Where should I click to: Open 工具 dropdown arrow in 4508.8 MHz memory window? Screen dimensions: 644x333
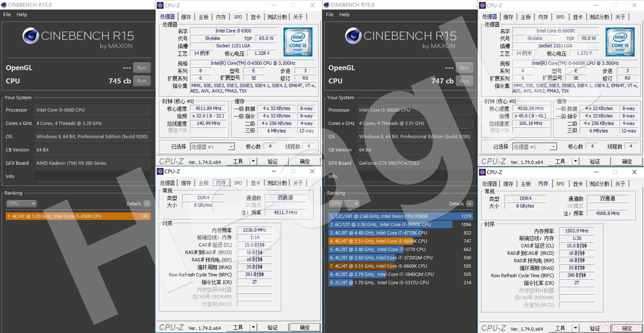pyautogui.click(x=575, y=328)
